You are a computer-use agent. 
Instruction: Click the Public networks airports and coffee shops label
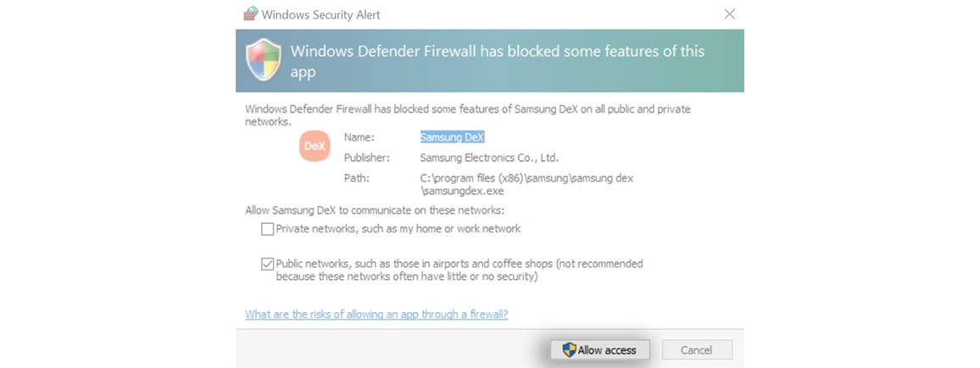coord(459,270)
